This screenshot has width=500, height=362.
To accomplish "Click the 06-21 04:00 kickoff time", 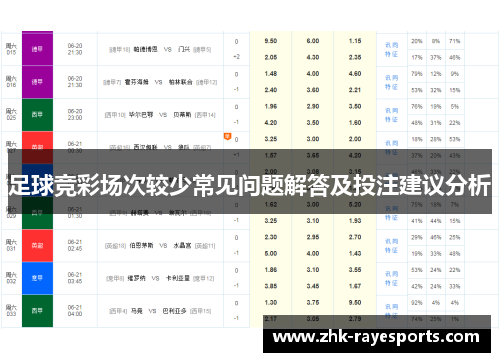I will [75, 311].
